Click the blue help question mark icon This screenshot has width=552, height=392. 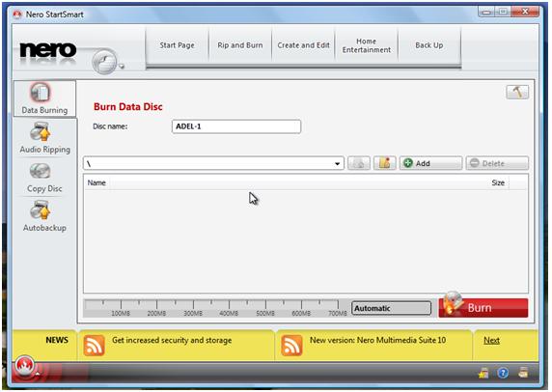point(503,373)
